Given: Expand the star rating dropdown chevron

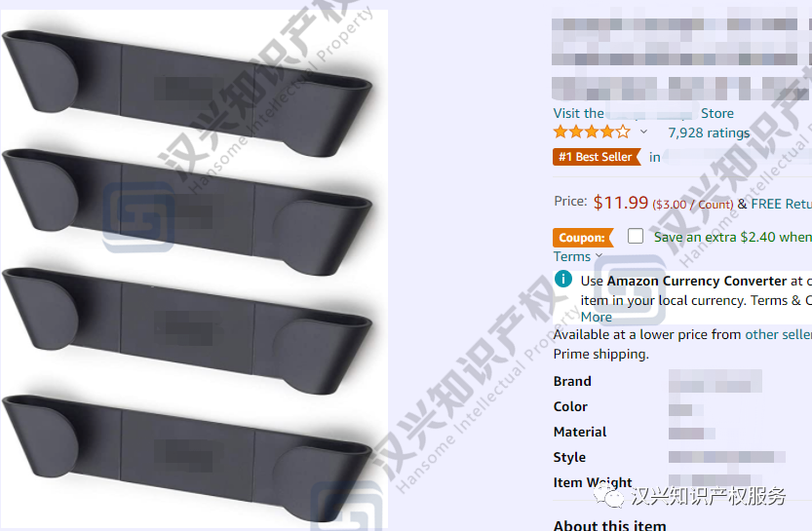Looking at the screenshot, I should [643, 132].
